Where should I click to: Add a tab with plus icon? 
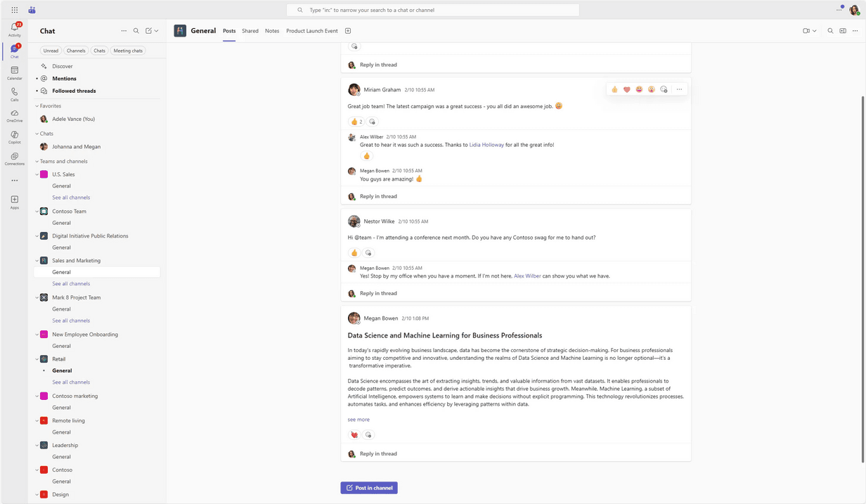point(348,31)
